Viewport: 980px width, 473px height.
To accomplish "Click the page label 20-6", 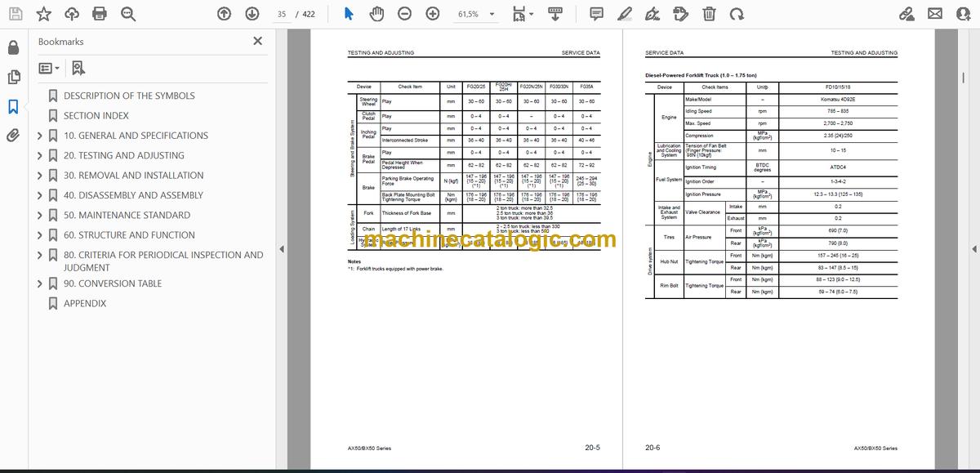I will click(653, 448).
